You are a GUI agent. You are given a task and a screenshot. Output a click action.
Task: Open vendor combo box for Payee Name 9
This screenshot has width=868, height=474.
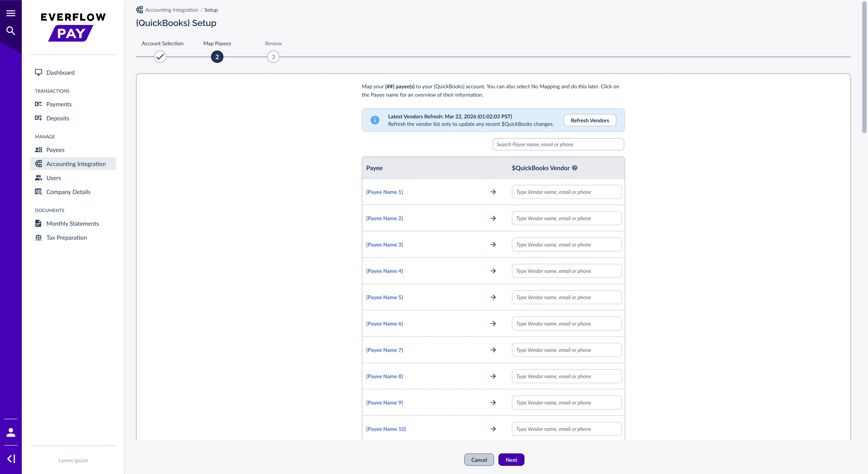click(x=567, y=403)
